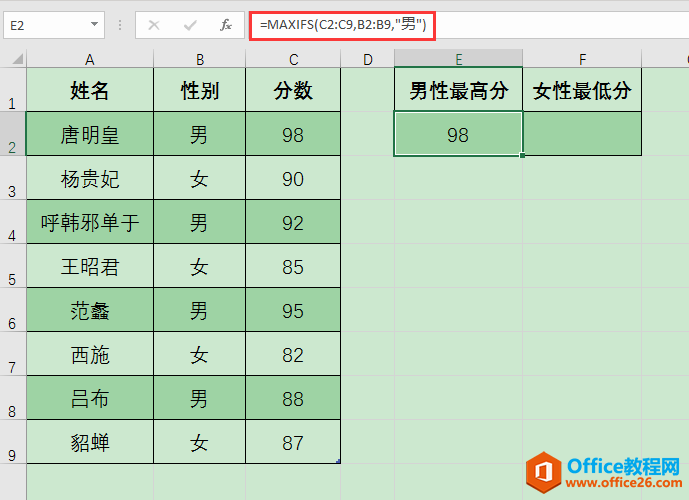Select cell containing 呼韩邪单于
The height and width of the screenshot is (500, 689).
pos(90,222)
